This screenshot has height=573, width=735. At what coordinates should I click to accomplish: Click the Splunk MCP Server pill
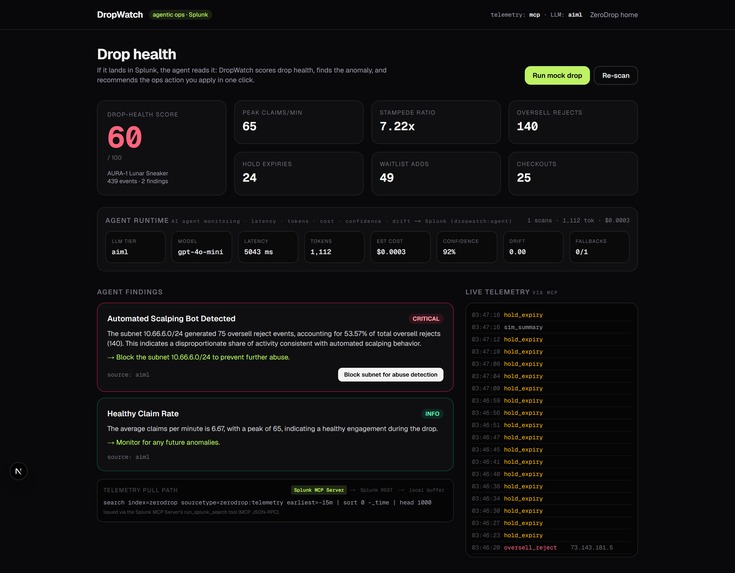tap(319, 490)
